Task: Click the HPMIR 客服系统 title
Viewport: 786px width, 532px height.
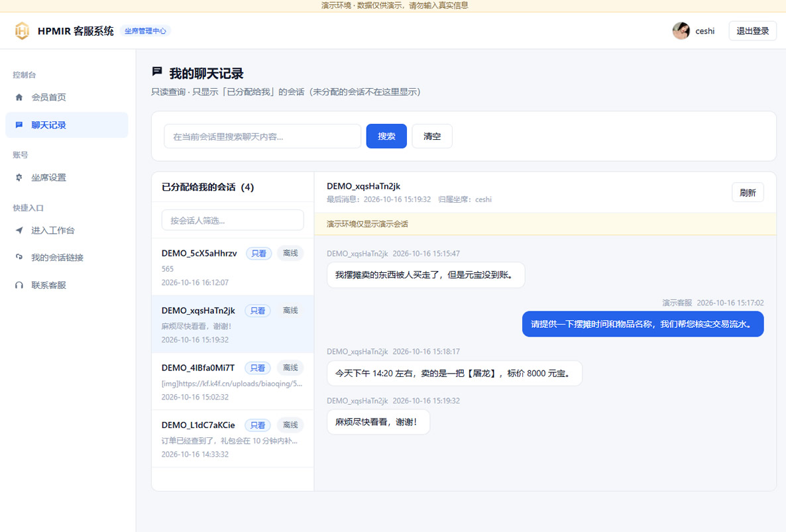Action: click(x=76, y=31)
